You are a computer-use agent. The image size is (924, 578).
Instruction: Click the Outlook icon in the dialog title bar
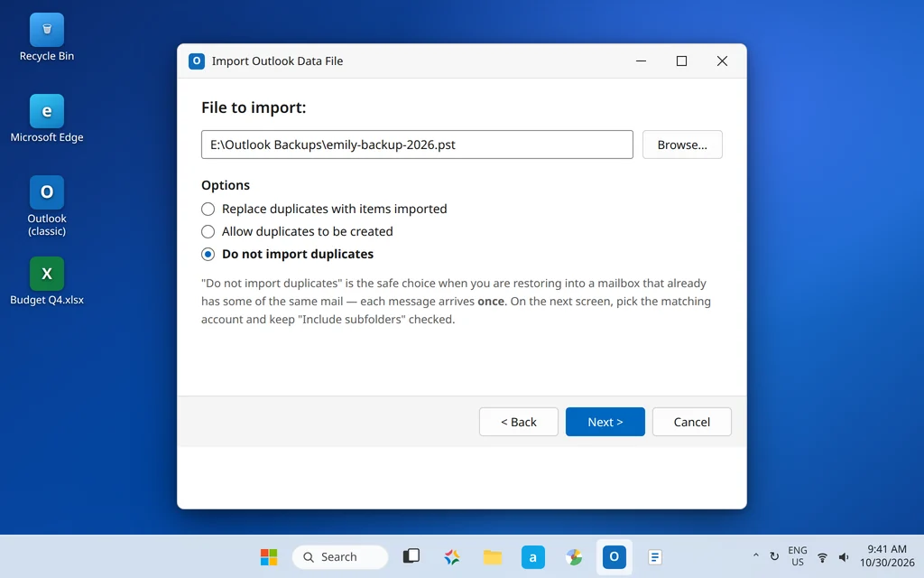pos(196,61)
